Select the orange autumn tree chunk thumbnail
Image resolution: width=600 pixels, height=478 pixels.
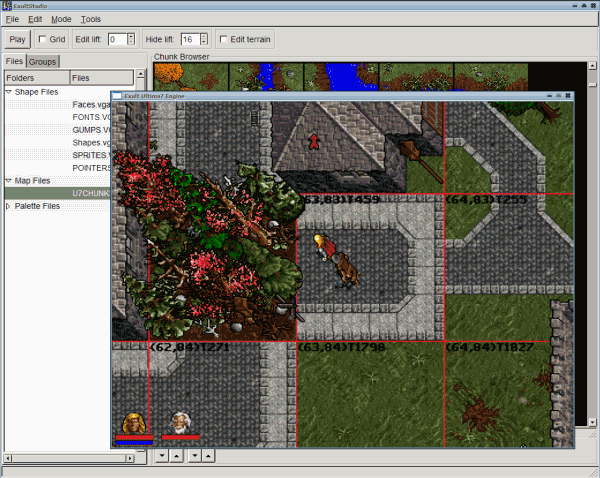[191, 77]
